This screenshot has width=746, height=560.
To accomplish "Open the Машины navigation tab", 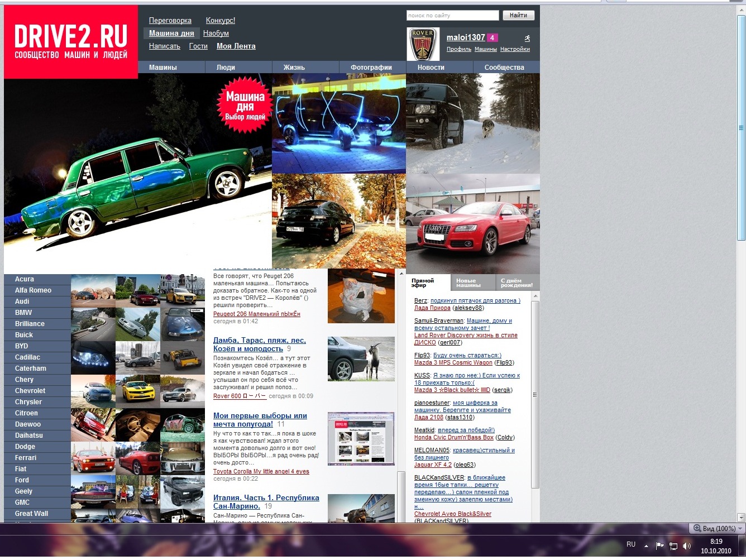I will pyautogui.click(x=163, y=68).
